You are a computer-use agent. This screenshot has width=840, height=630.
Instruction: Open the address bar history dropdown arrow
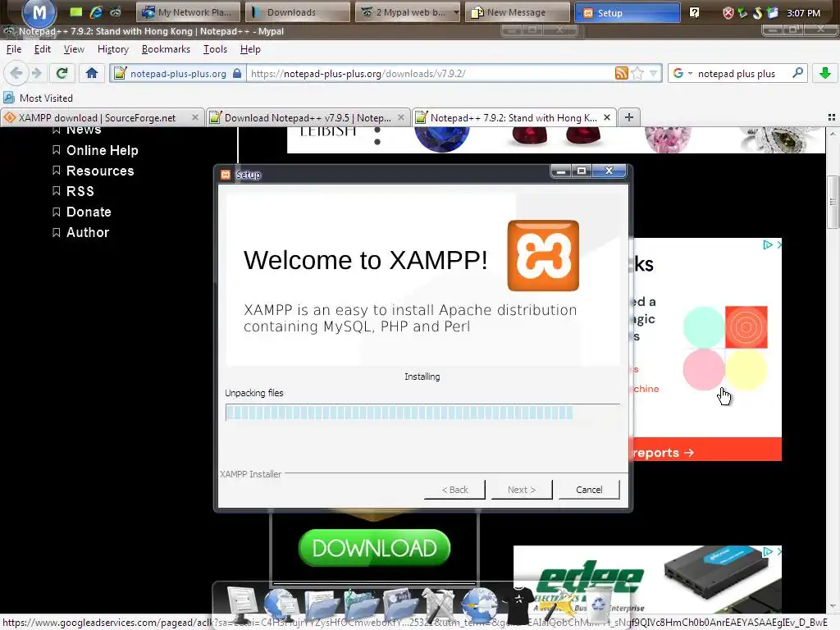654,73
